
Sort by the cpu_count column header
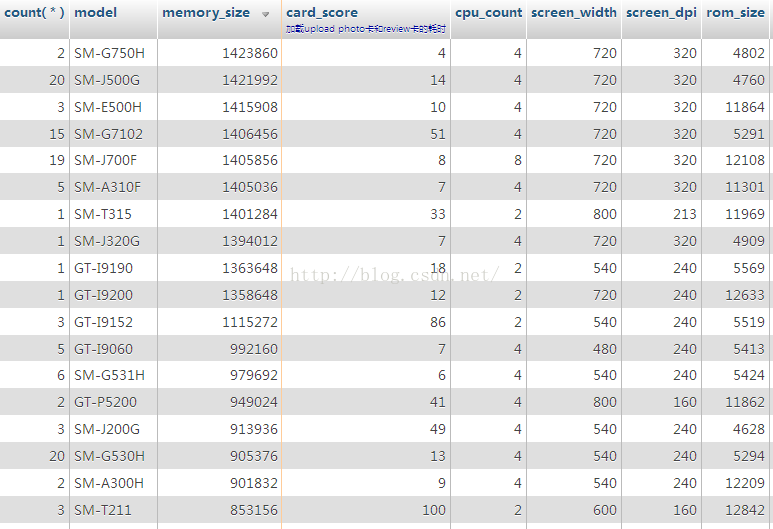coord(489,13)
